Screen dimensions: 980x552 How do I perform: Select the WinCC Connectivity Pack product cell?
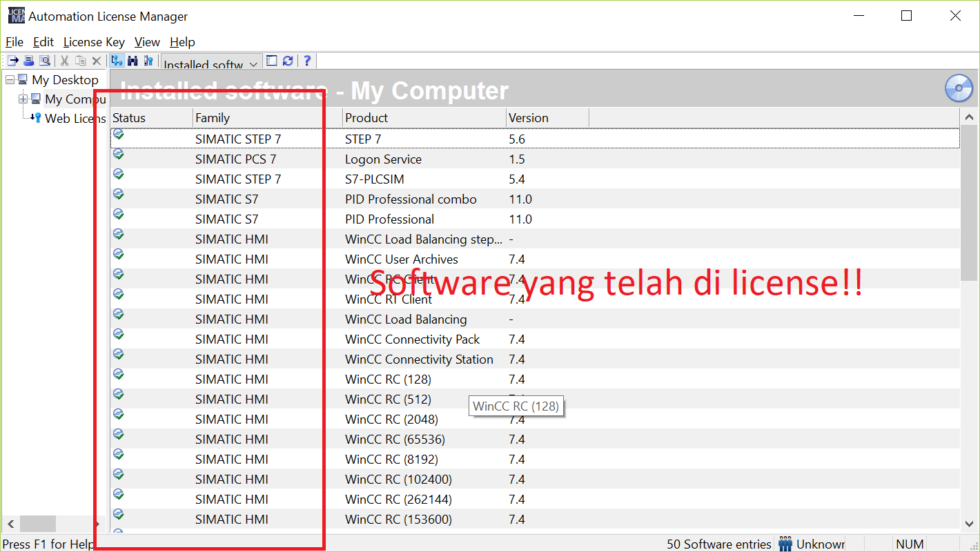(412, 339)
